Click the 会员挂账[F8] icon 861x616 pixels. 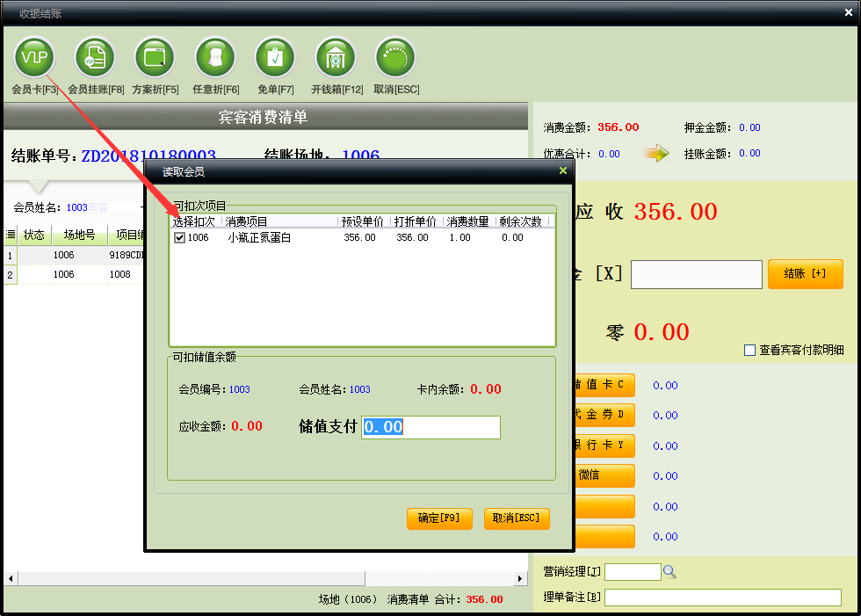coord(95,58)
